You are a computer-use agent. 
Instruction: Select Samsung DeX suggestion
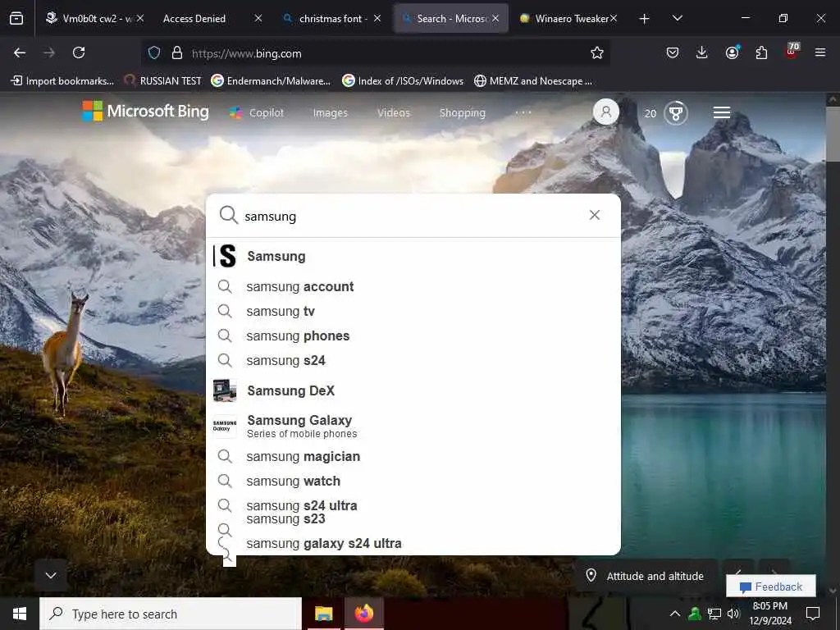[x=413, y=390]
